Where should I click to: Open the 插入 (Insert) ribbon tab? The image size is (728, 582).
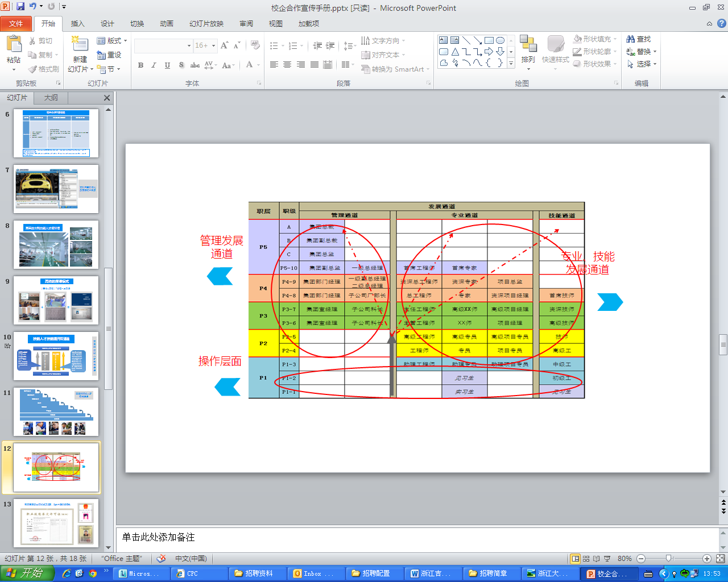click(77, 23)
